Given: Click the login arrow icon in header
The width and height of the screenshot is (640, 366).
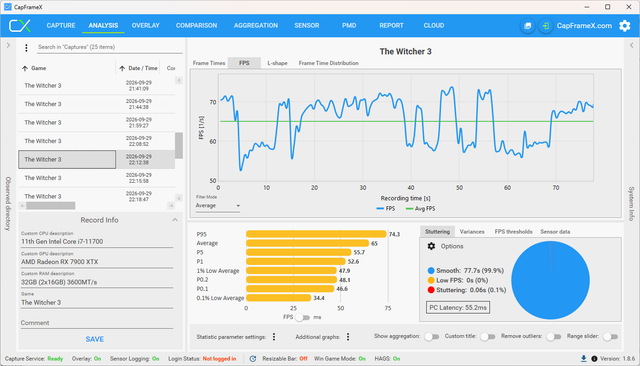Looking at the screenshot, I should (545, 26).
